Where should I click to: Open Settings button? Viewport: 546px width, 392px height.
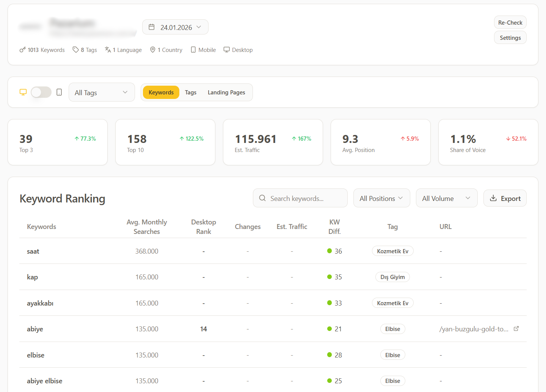pyautogui.click(x=510, y=38)
